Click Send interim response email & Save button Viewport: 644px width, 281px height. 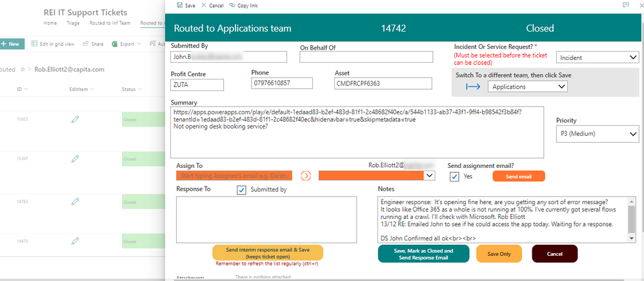pos(268,252)
